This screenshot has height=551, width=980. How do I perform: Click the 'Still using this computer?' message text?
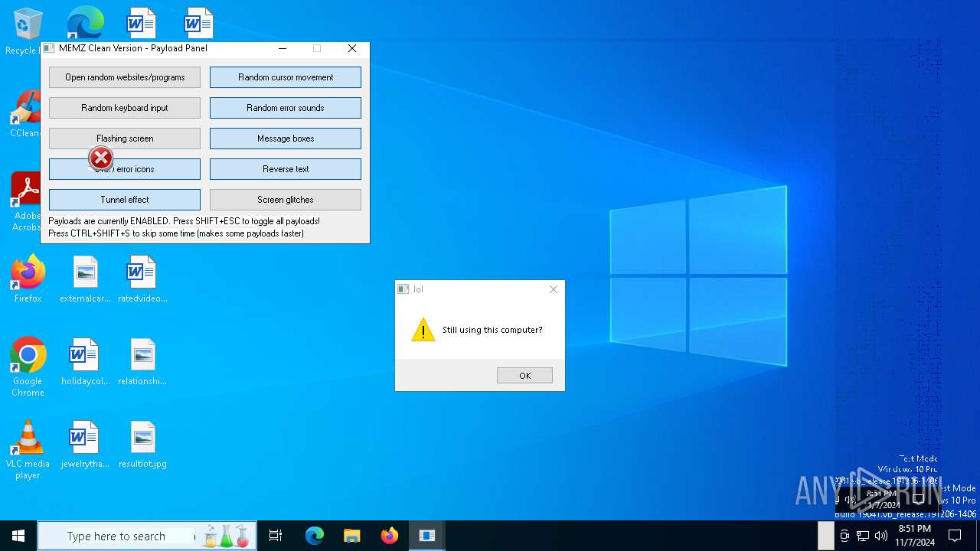click(492, 330)
